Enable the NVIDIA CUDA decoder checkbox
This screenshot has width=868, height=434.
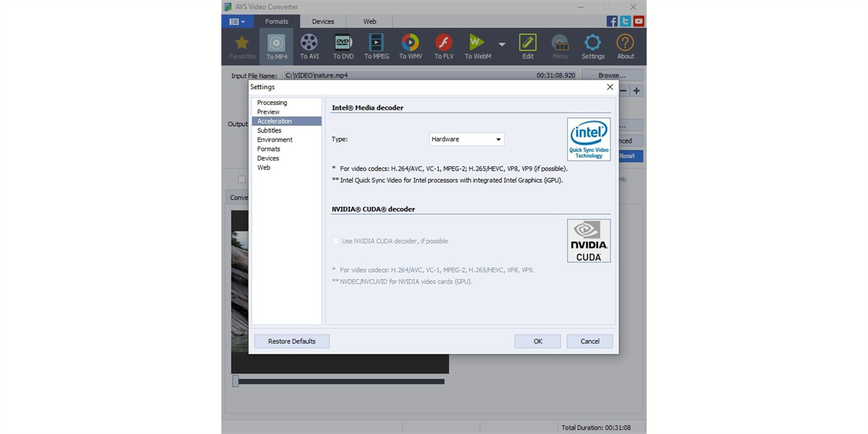[x=336, y=241]
